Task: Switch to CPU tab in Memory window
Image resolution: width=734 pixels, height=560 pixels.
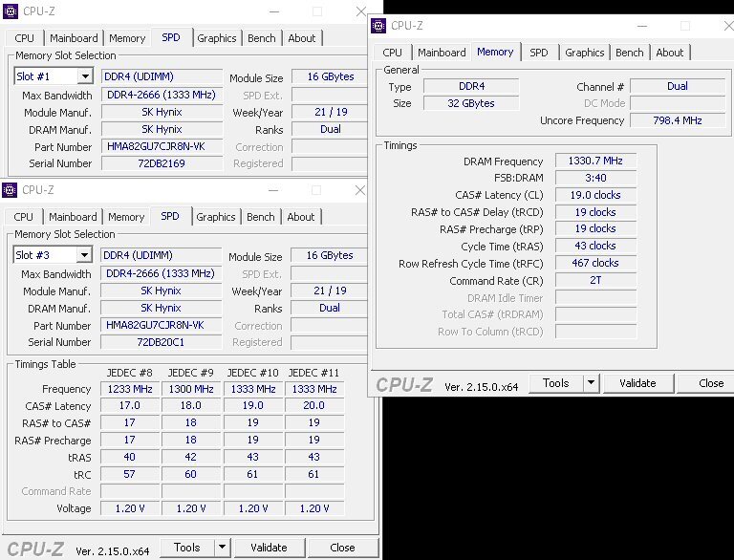Action: 392,53
